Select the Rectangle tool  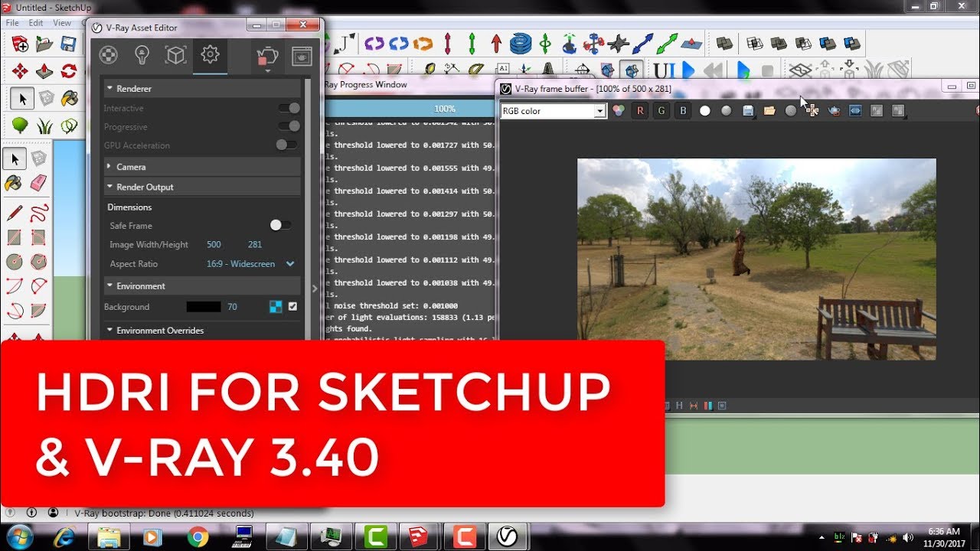pos(15,237)
